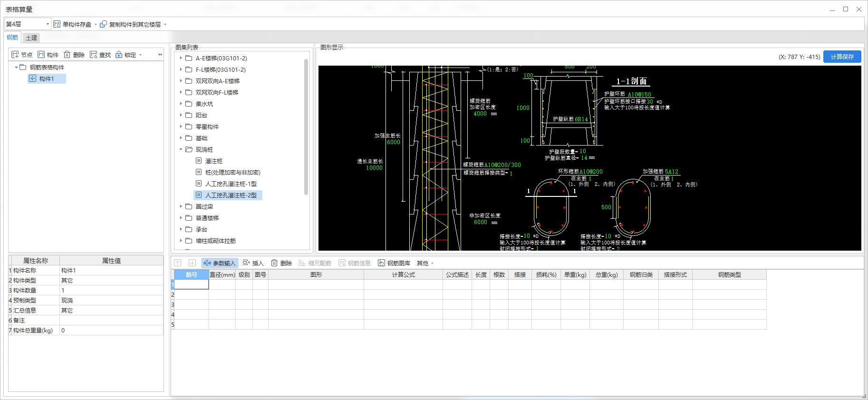Click the 属性值 column header

111,260
